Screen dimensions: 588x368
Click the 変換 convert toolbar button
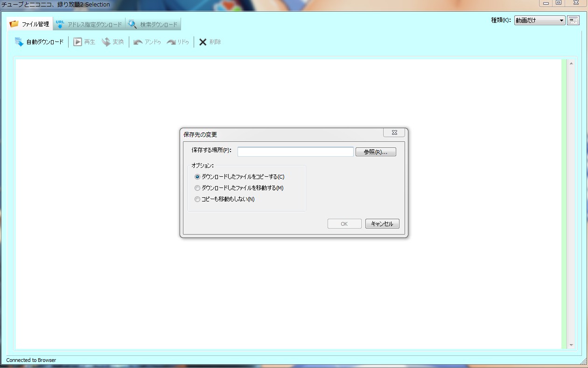[x=112, y=42]
